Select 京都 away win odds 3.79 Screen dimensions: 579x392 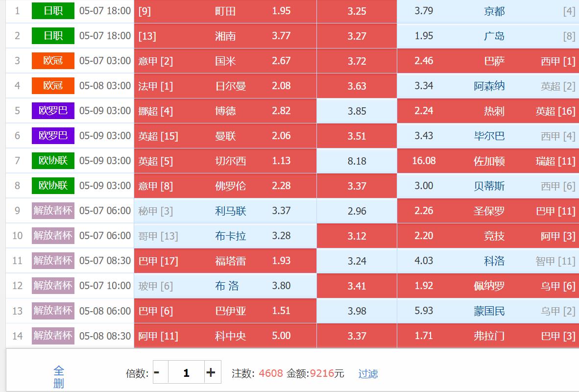coord(487,11)
